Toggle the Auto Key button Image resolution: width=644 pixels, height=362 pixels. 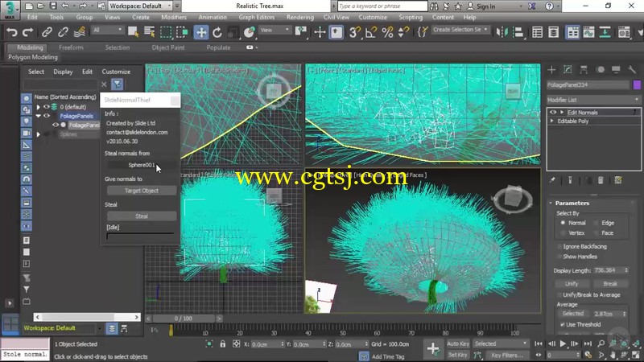(457, 343)
